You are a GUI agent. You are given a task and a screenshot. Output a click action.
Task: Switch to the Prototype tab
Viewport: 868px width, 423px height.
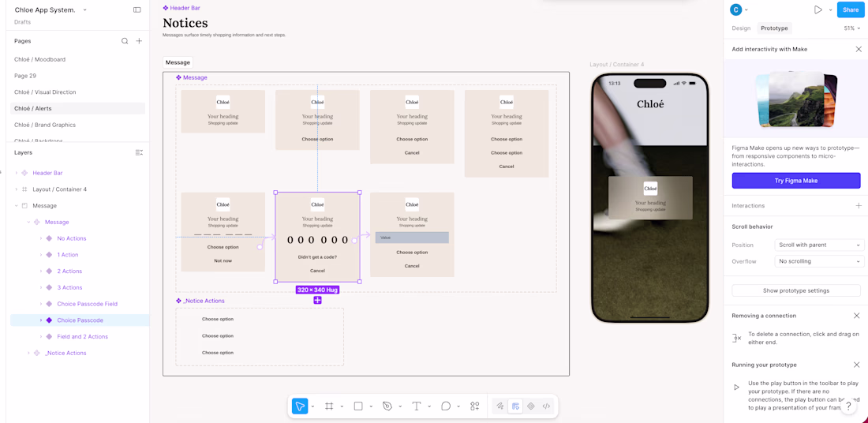pyautogui.click(x=774, y=28)
